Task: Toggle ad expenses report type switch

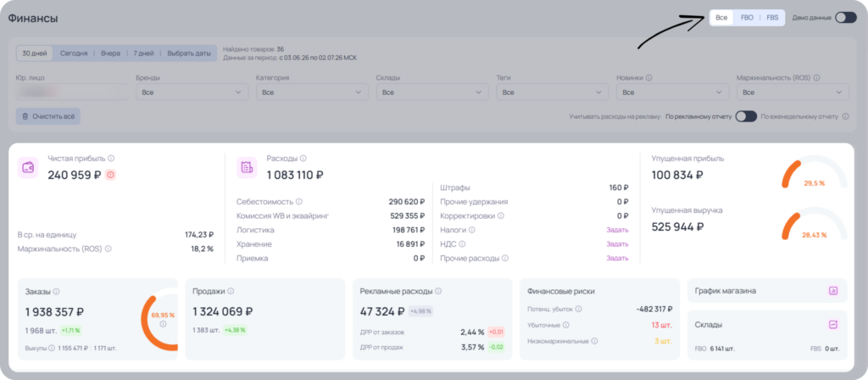Action: click(746, 116)
